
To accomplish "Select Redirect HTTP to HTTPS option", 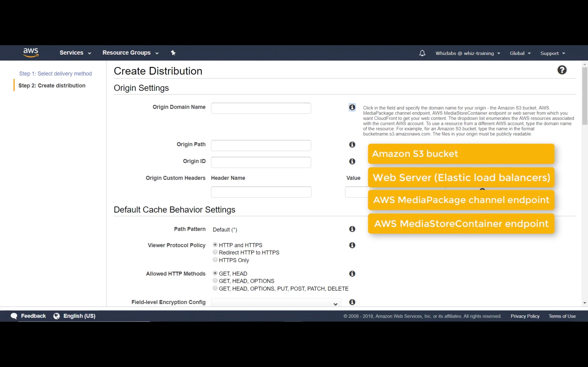I will coord(215,252).
